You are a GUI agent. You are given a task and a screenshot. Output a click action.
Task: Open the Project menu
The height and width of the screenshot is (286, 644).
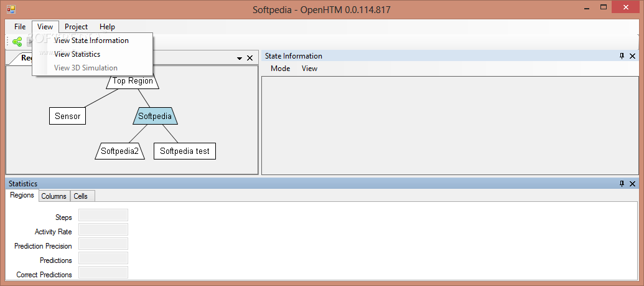coord(76,27)
